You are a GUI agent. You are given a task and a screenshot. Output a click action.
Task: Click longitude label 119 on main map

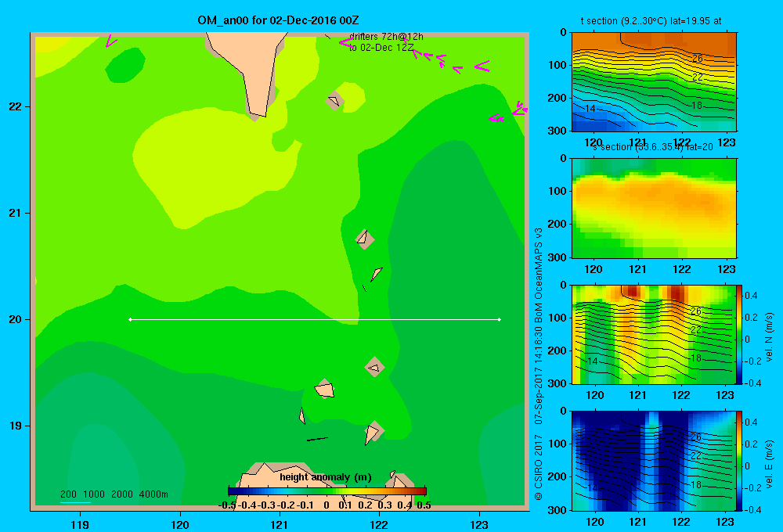pos(80,524)
